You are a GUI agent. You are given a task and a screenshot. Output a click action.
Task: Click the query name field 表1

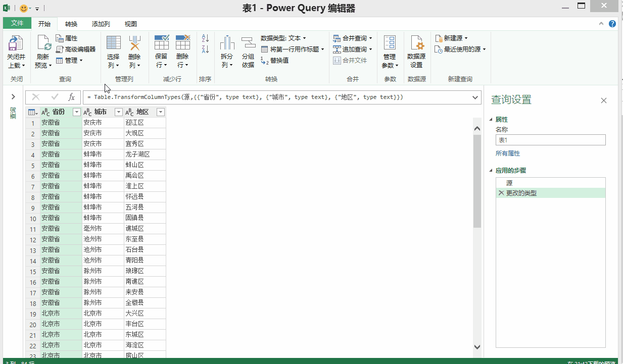tap(550, 140)
